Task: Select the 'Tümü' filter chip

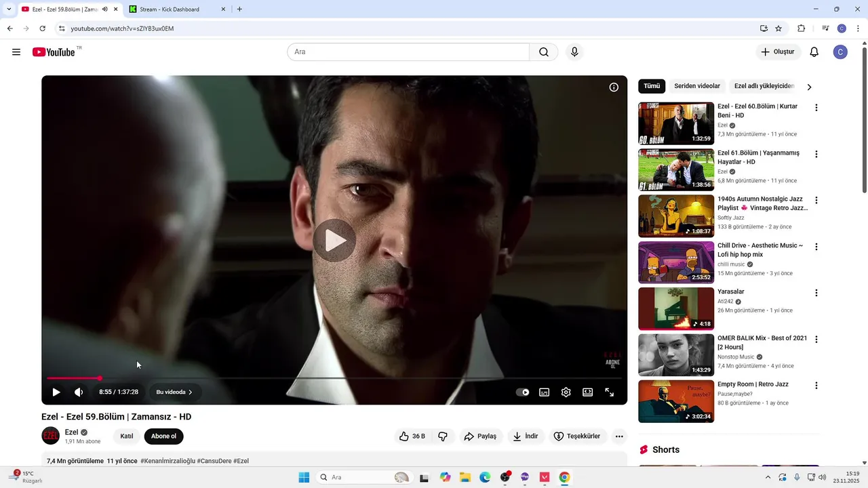Action: coord(652,86)
